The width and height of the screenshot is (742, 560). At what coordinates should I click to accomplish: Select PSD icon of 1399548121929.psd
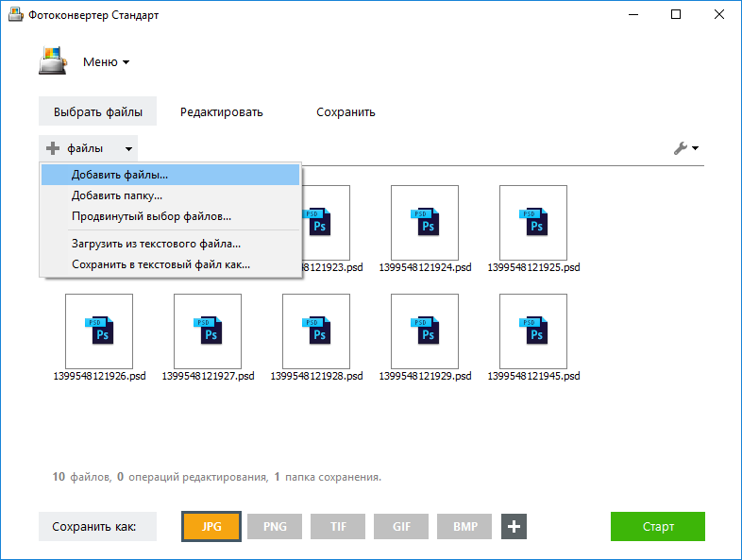point(425,331)
